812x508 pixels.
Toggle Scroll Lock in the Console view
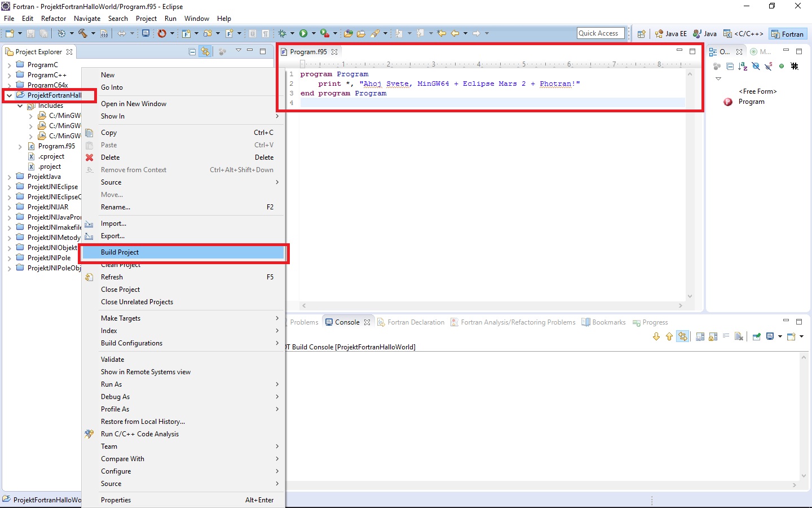(x=713, y=336)
